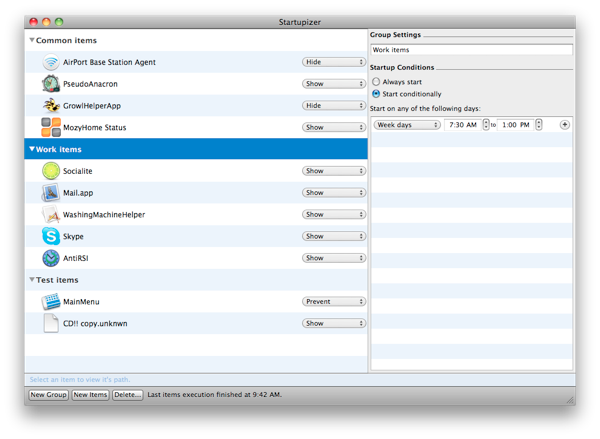Select the Mail.app label
The image size is (600, 439).
point(78,193)
